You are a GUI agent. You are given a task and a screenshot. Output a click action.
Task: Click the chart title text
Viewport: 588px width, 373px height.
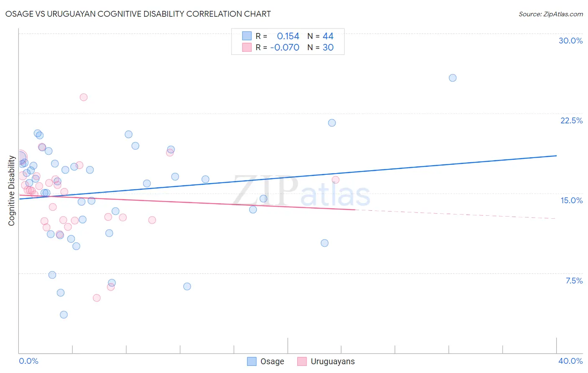[138, 14]
